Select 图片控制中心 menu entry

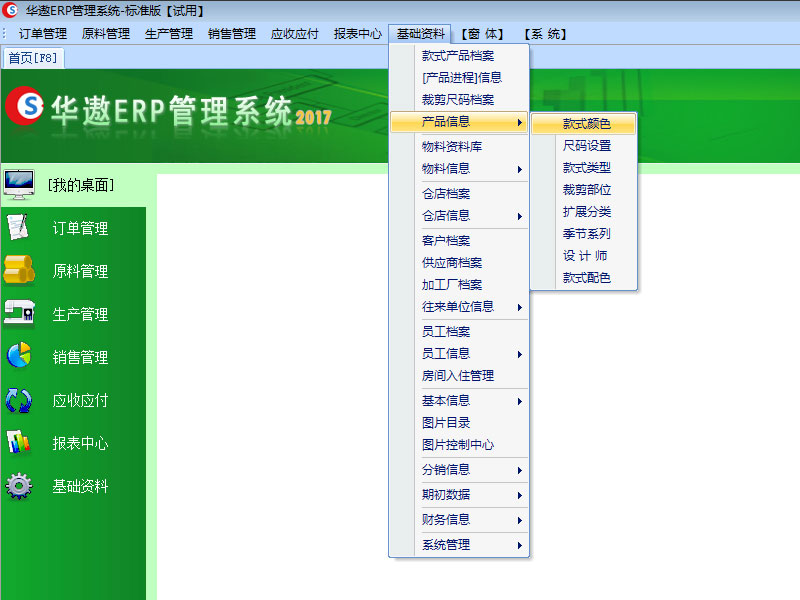tap(458, 445)
